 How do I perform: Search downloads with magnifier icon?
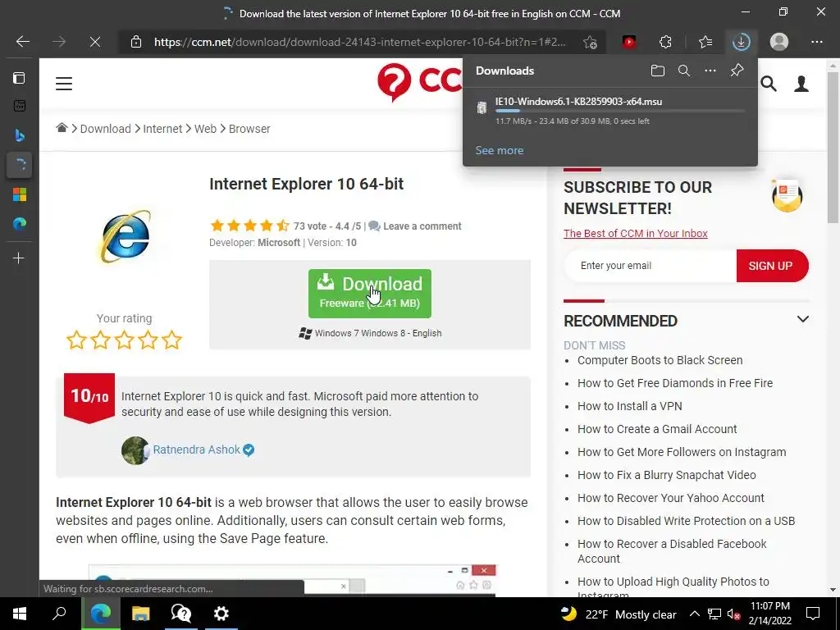click(683, 71)
